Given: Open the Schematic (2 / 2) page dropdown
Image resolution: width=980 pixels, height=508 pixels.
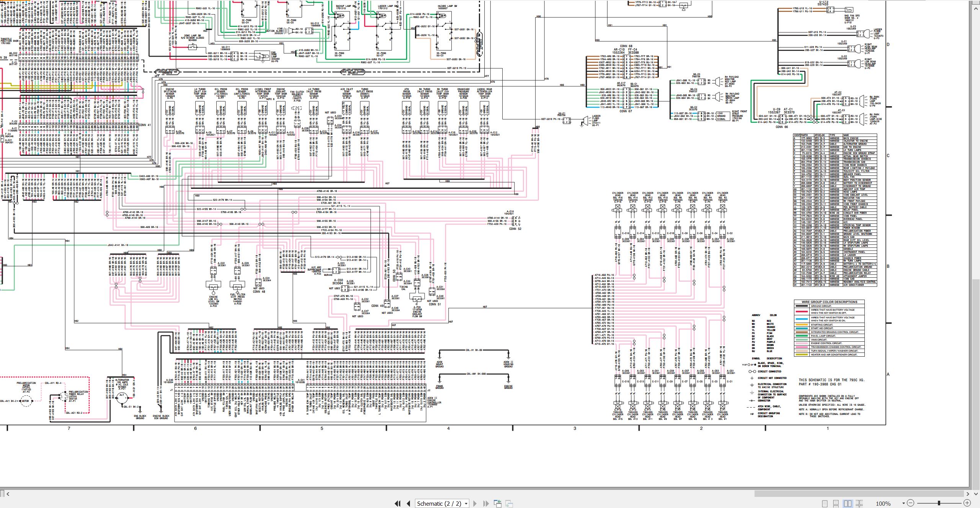Looking at the screenshot, I should [x=466, y=503].
